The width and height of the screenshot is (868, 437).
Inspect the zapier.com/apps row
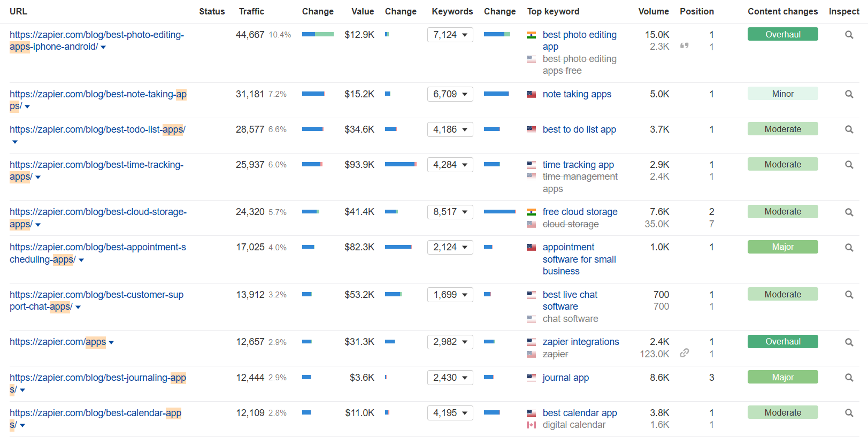point(849,342)
